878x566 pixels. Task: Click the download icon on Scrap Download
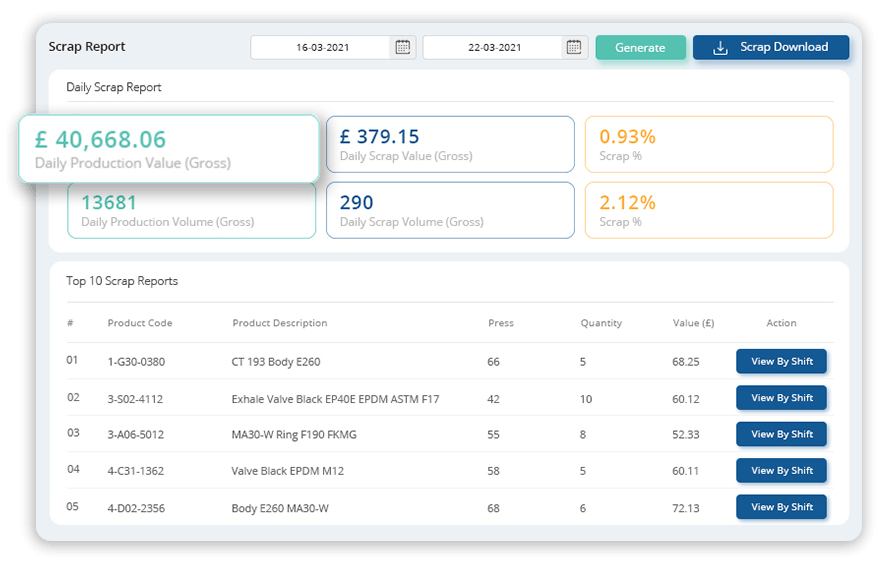720,47
